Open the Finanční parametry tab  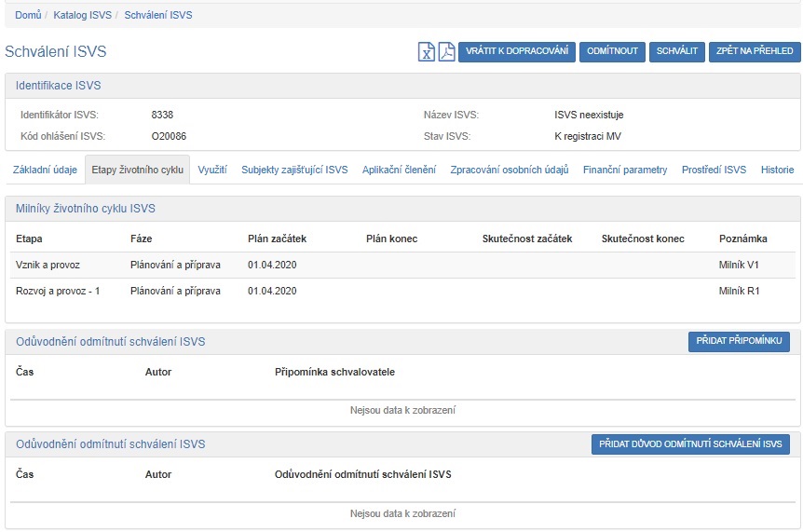(625, 171)
